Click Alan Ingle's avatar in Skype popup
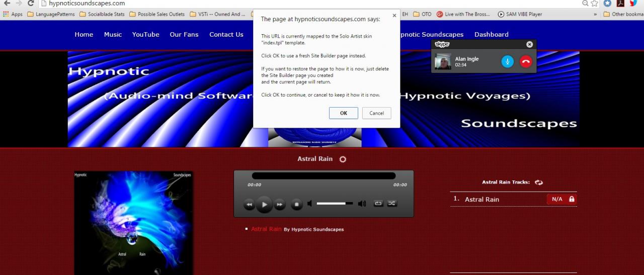The width and height of the screenshot is (644, 275). click(443, 61)
